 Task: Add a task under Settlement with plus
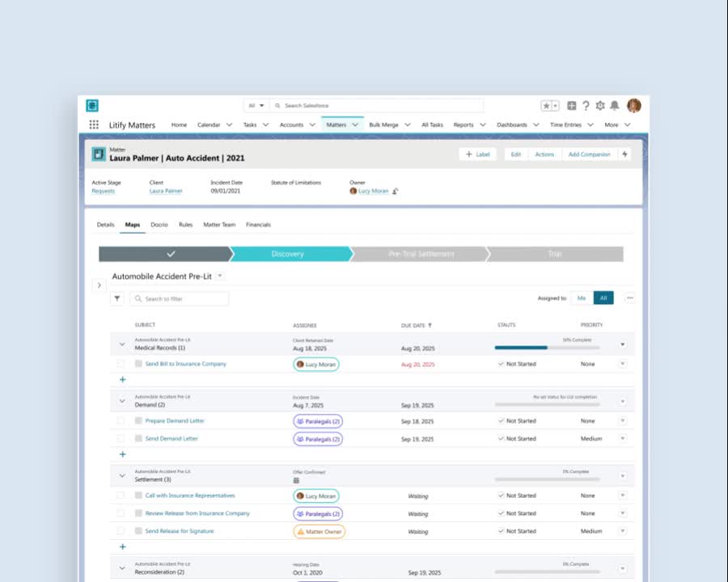point(123,546)
